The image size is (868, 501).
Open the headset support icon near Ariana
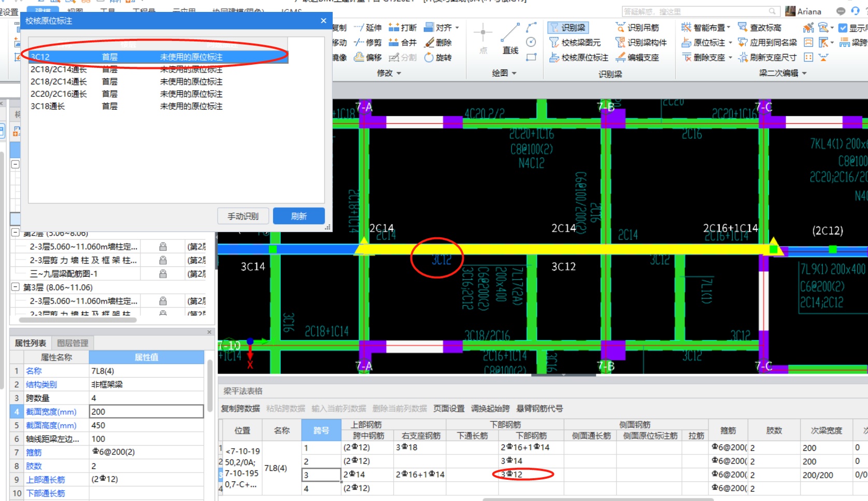(855, 11)
